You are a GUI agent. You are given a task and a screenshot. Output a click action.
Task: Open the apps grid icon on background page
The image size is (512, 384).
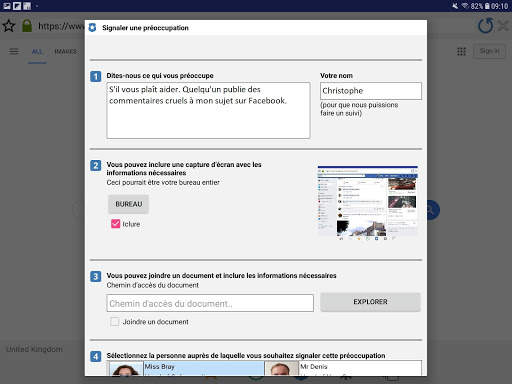[461, 51]
